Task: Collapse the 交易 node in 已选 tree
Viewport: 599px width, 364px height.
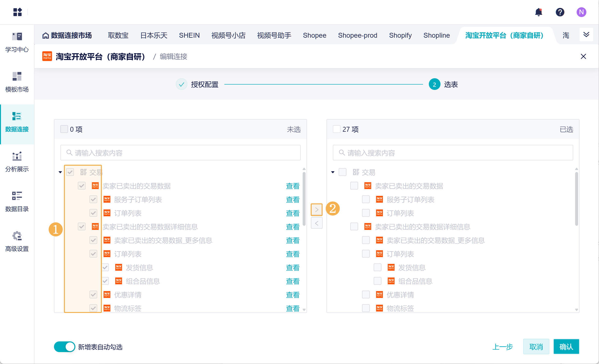Action: click(333, 172)
